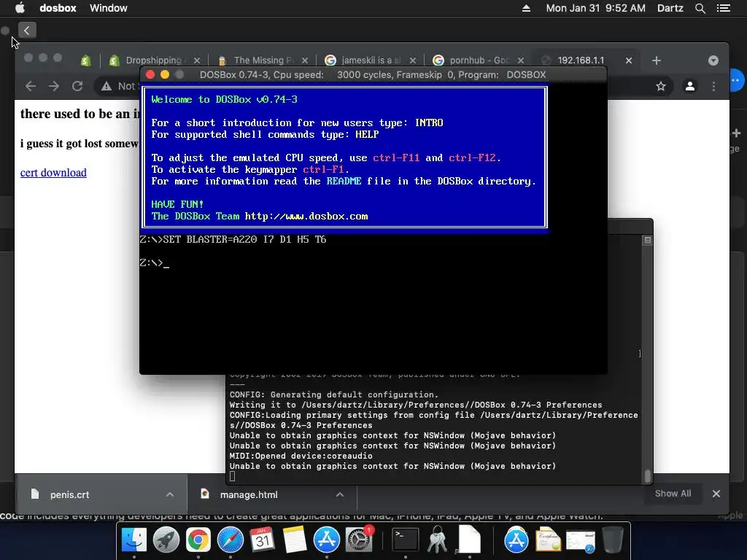Click the SET BLASTER=A220 line

[x=233, y=239]
